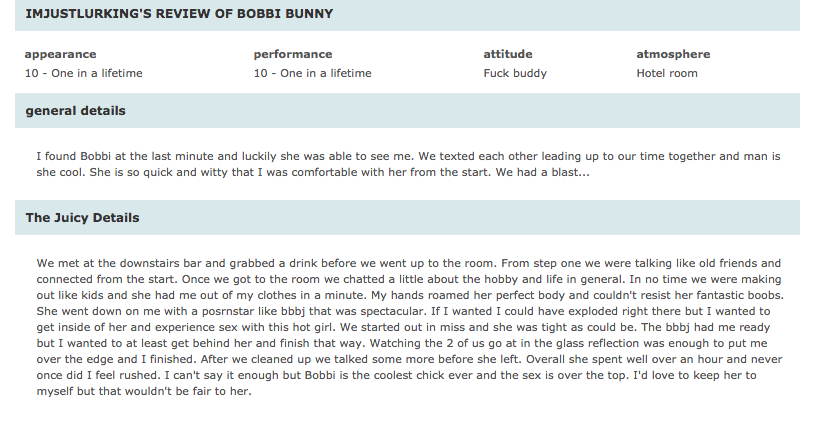This screenshot has width=816, height=440.
Task: Select the 'attitude' column label
Action: pyautogui.click(x=507, y=54)
